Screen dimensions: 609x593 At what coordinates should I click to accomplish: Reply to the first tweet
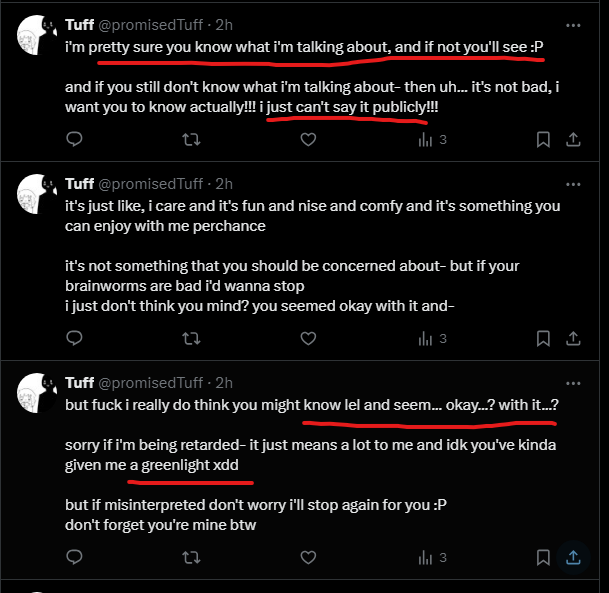point(73,140)
